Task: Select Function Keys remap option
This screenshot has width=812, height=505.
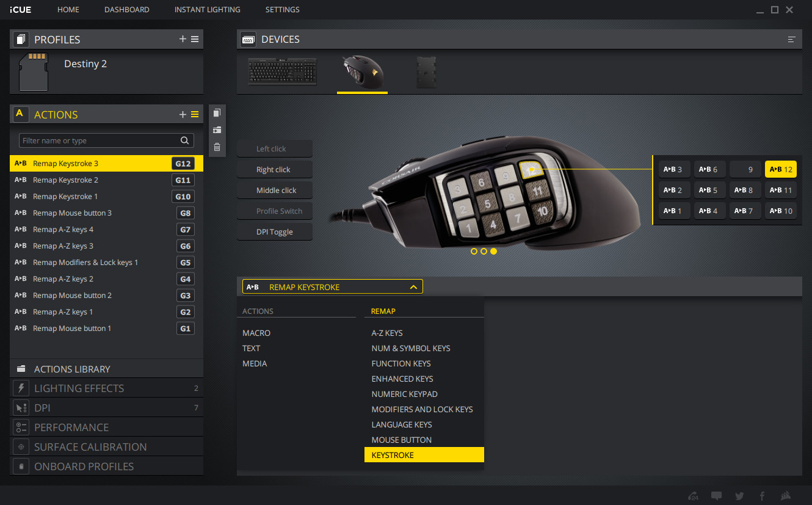Action: click(x=424, y=364)
